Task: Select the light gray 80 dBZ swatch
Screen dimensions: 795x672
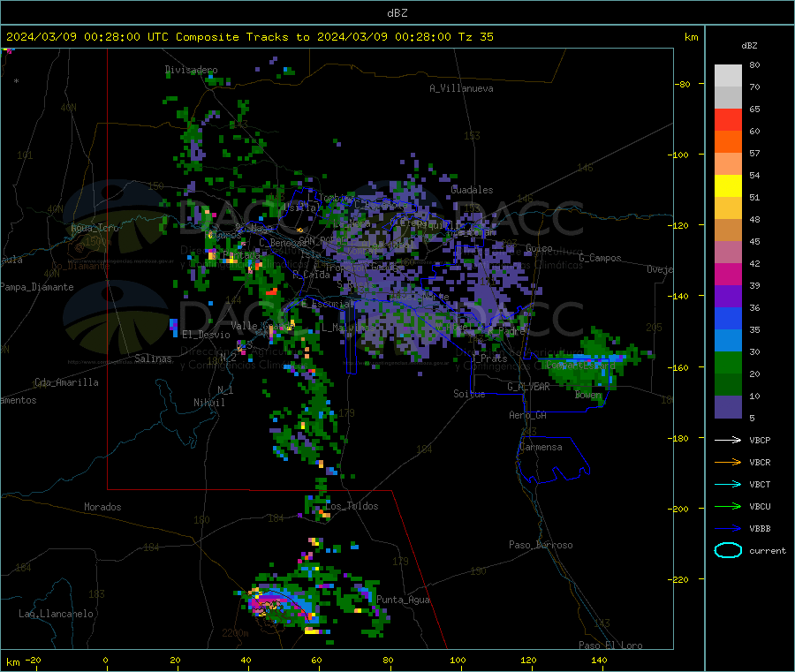Action: click(x=728, y=76)
